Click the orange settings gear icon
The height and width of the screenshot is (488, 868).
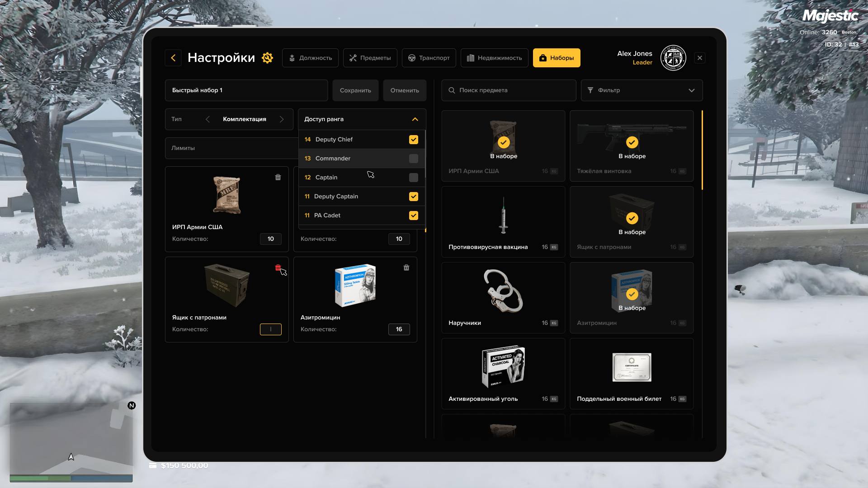click(x=267, y=58)
